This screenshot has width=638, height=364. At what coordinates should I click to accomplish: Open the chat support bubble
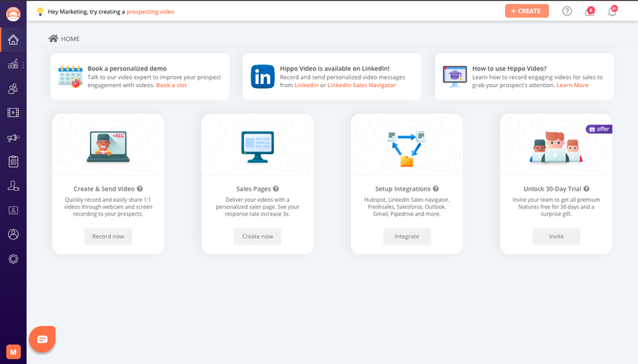click(42, 339)
